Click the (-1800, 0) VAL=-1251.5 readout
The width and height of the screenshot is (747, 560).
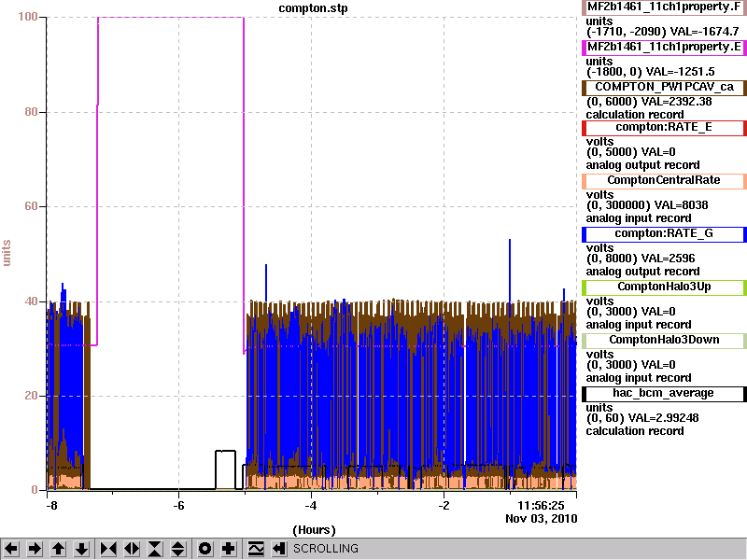650,72
